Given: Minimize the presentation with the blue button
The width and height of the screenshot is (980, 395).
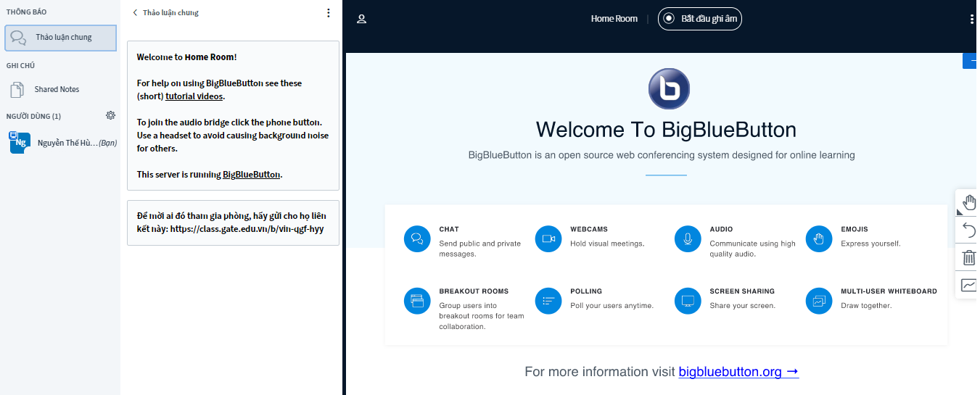Looking at the screenshot, I should coord(970,62).
